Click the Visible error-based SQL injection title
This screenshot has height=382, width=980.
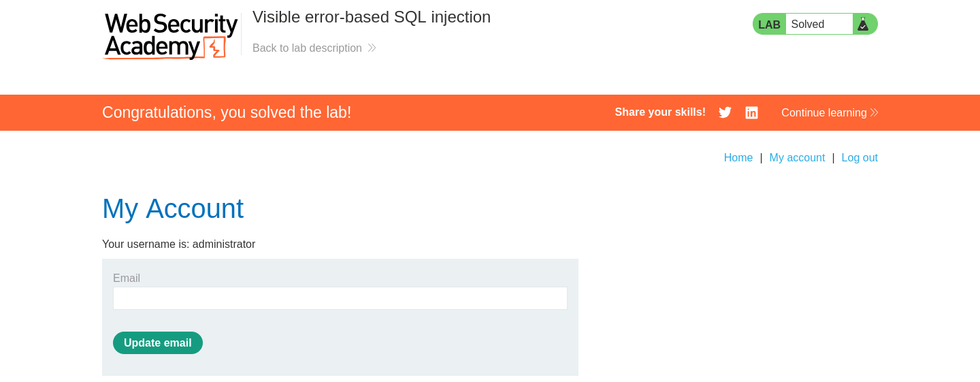[372, 17]
